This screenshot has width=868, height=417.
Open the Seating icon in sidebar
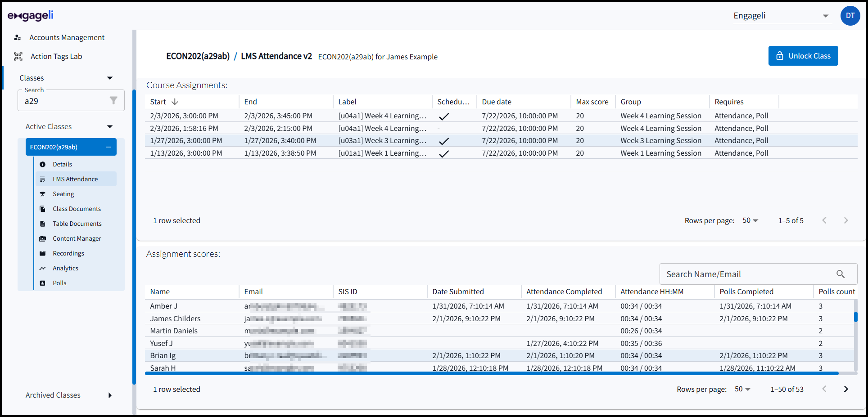pos(43,194)
